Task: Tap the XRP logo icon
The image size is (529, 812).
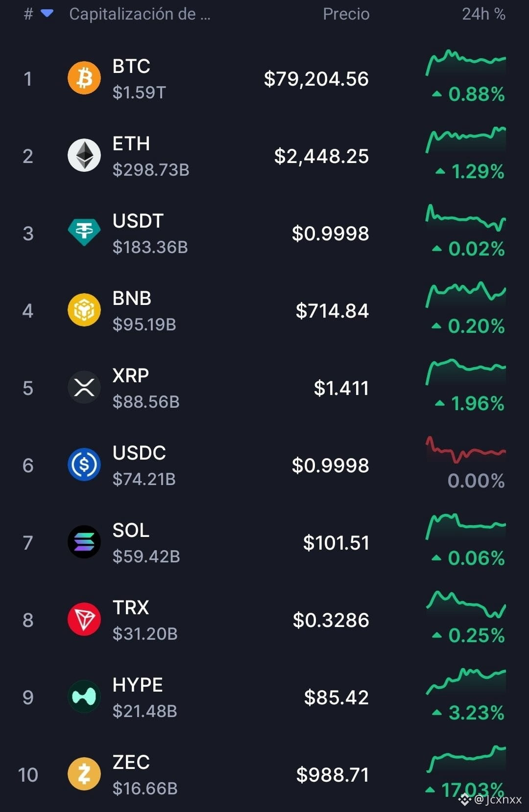Action: (84, 387)
